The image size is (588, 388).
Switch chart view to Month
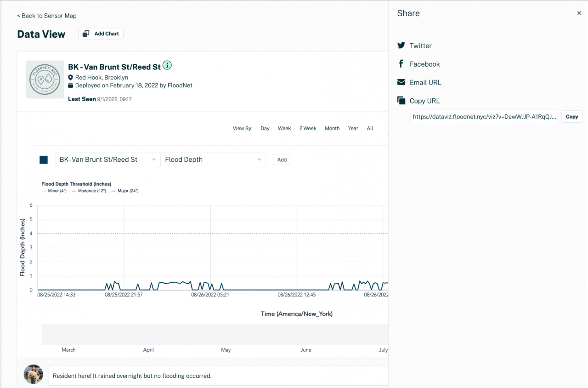click(332, 128)
